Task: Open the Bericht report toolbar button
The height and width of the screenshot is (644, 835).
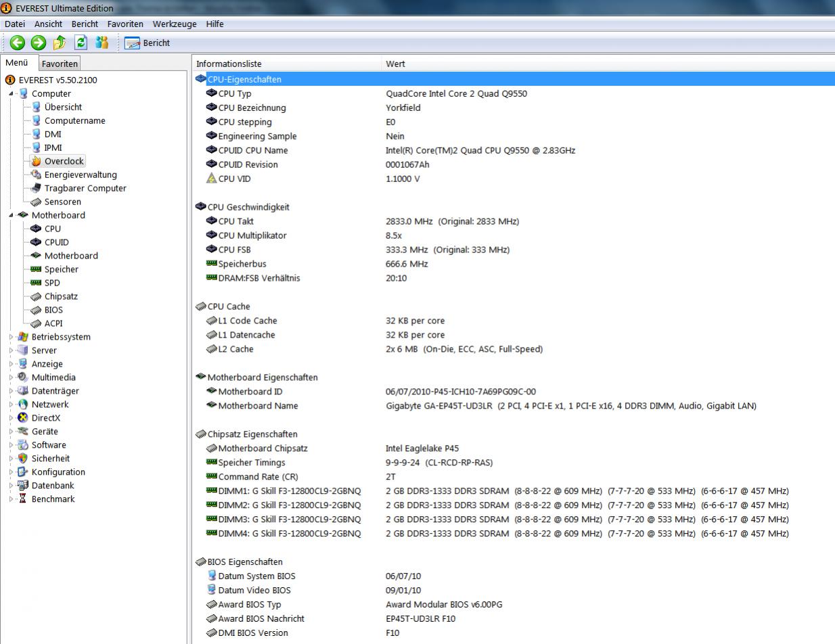Action: 148,43
